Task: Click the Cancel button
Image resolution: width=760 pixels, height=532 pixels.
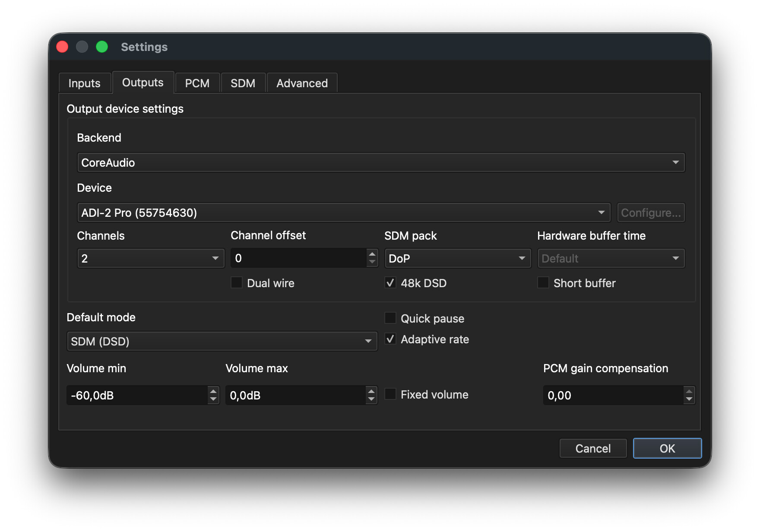Action: tap(592, 448)
